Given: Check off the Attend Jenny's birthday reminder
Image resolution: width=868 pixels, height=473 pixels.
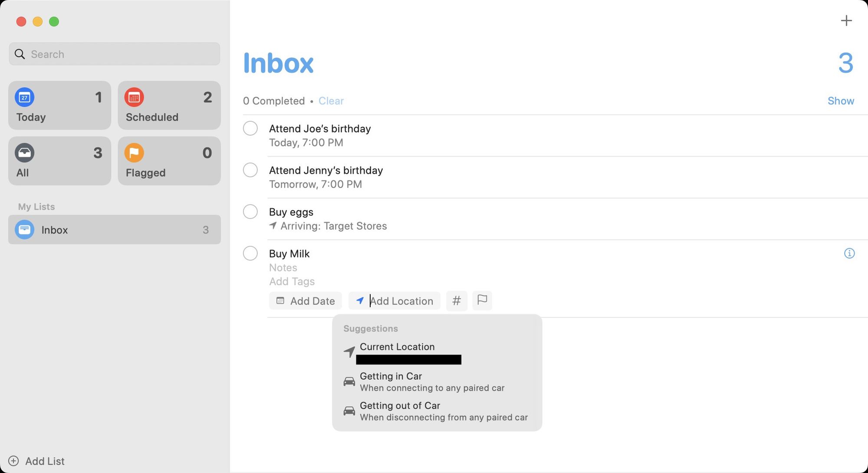Looking at the screenshot, I should [x=250, y=170].
